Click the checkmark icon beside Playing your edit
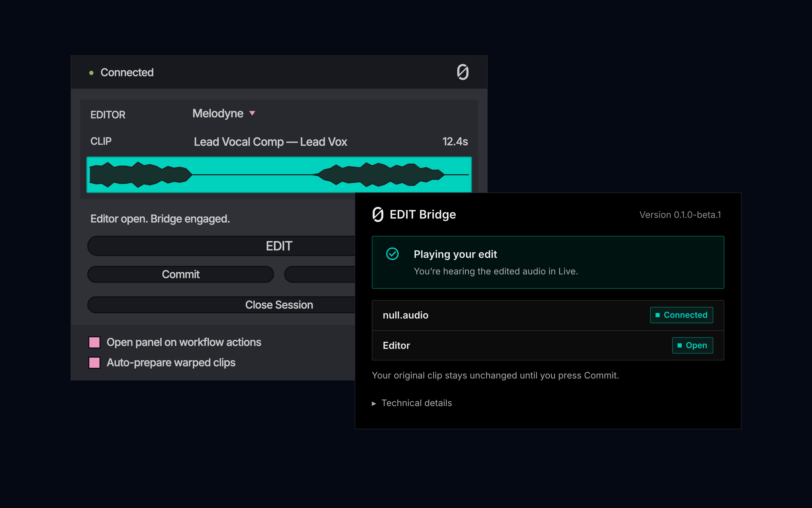Image resolution: width=812 pixels, height=508 pixels. click(x=392, y=254)
